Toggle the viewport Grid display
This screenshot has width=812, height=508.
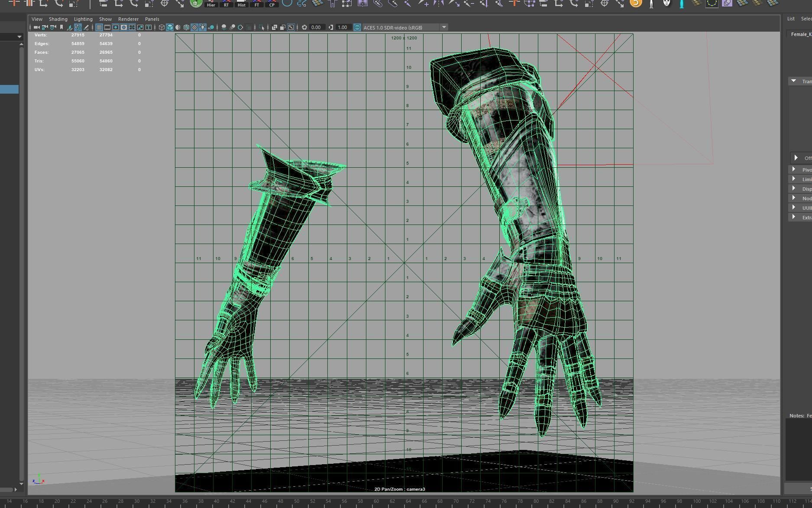click(99, 27)
